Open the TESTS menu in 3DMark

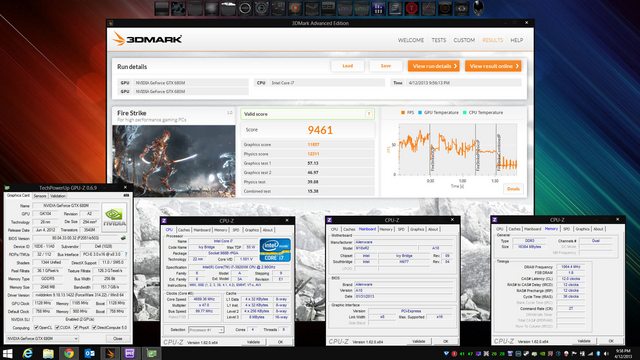click(439, 40)
